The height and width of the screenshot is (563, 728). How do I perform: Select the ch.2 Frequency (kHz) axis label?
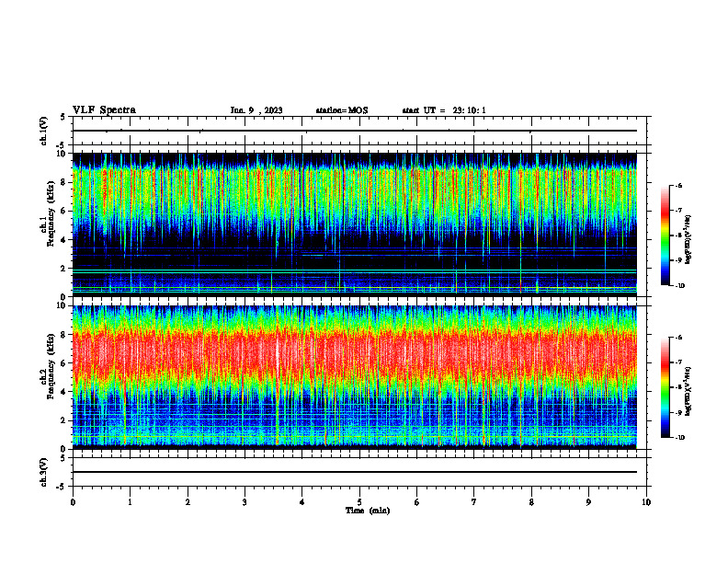49,366
